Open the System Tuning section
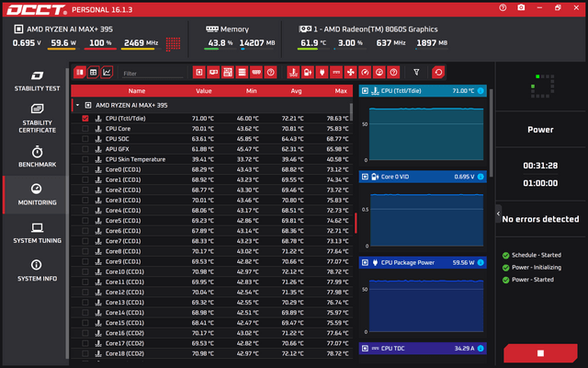 (x=37, y=233)
